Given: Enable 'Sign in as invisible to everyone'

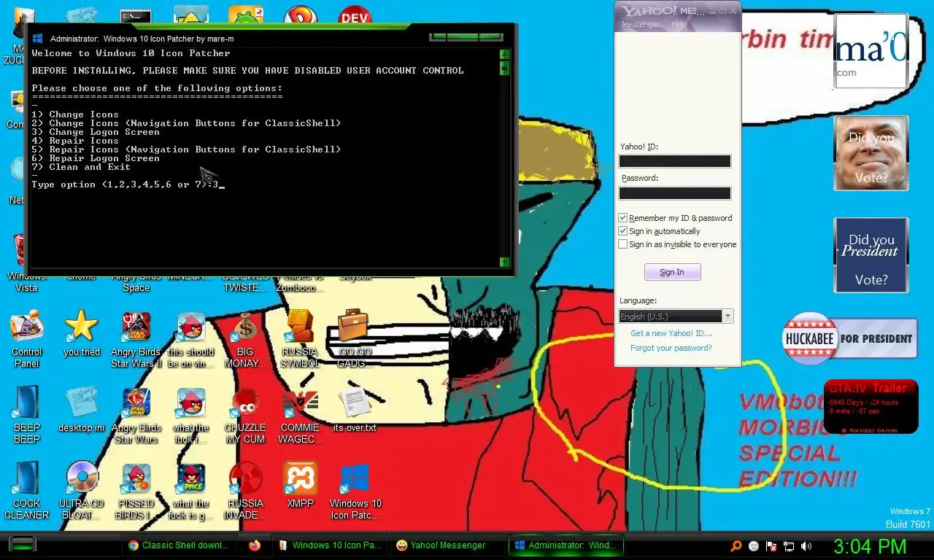Looking at the screenshot, I should [622, 244].
